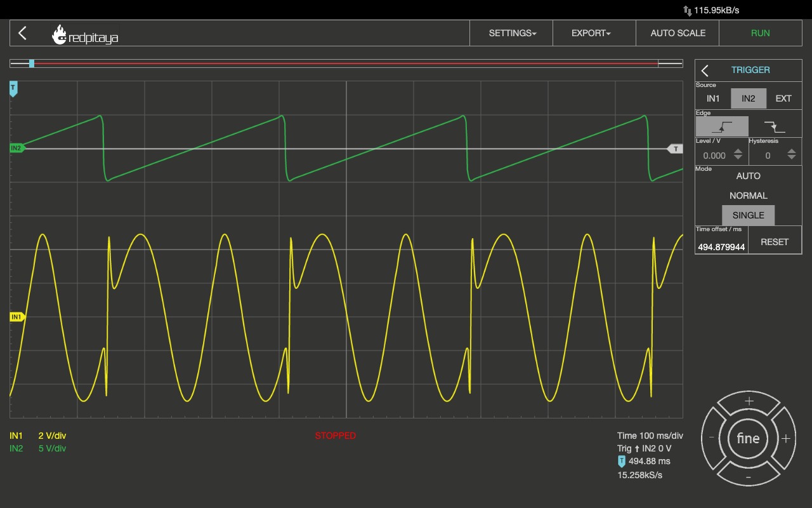The width and height of the screenshot is (812, 508).
Task: Select IN1 as trigger source
Action: (x=713, y=98)
